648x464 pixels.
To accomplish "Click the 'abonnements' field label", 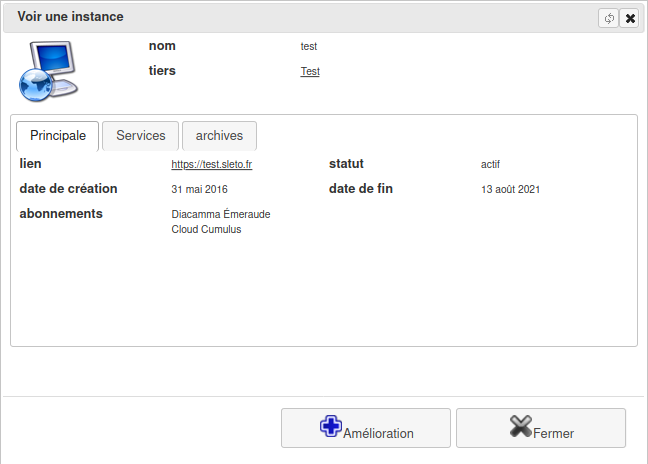I will point(61,213).
